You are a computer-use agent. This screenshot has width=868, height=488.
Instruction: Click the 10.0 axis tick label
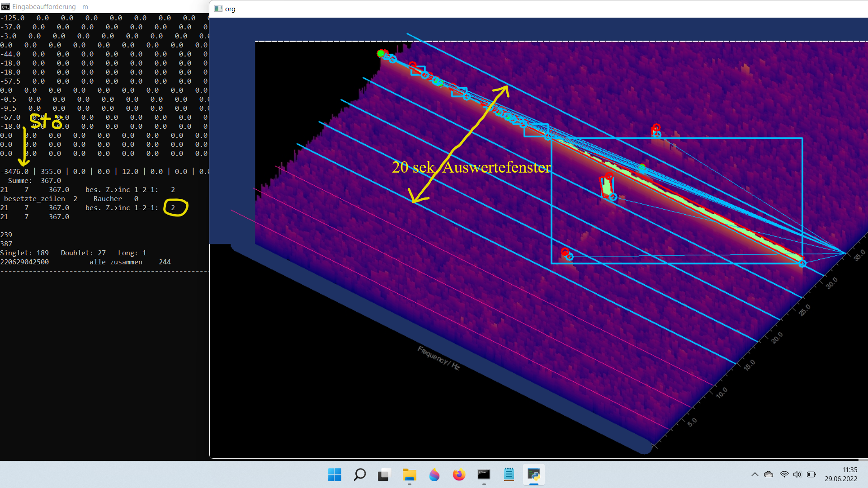tap(722, 393)
